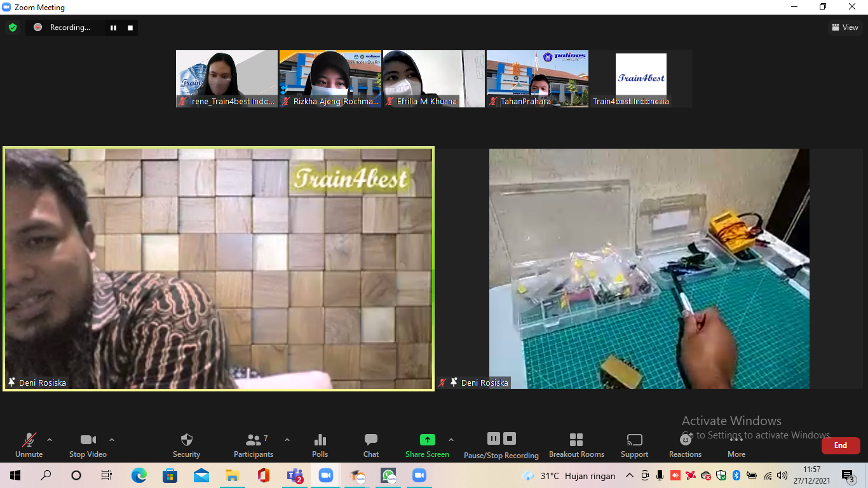Select TahanPrahara's video thumbnail

pyautogui.click(x=537, y=78)
